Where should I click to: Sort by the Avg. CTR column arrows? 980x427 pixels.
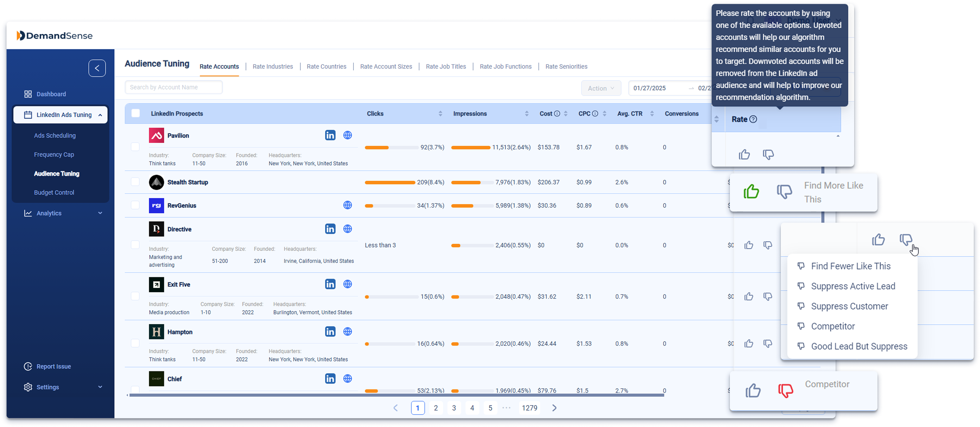point(652,113)
